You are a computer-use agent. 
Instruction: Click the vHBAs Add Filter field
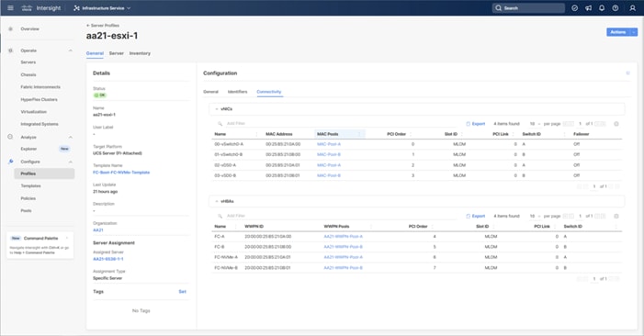point(337,216)
